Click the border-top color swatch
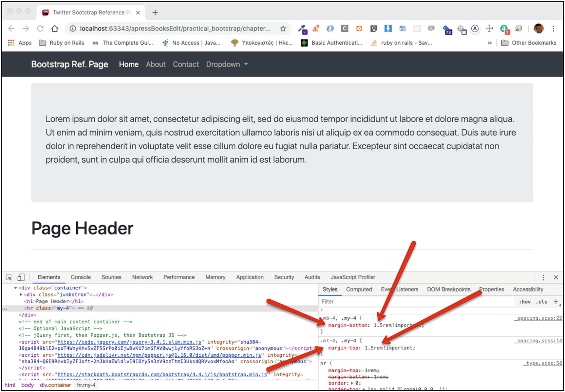This screenshot has width=565, height=392. click(400, 389)
